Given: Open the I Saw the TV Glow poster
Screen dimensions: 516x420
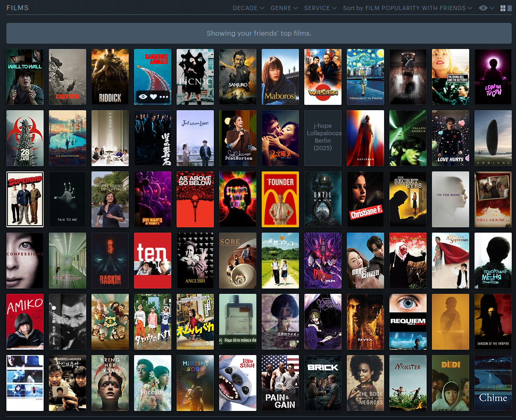Looking at the screenshot, I should coord(493,77).
